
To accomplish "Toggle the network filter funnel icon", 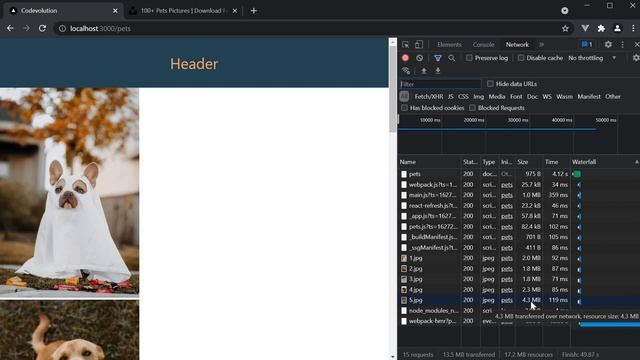I will click(438, 58).
